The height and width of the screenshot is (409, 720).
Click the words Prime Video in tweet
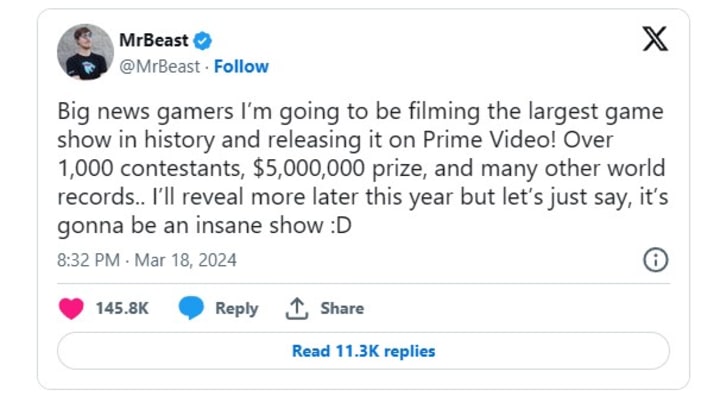(489, 140)
